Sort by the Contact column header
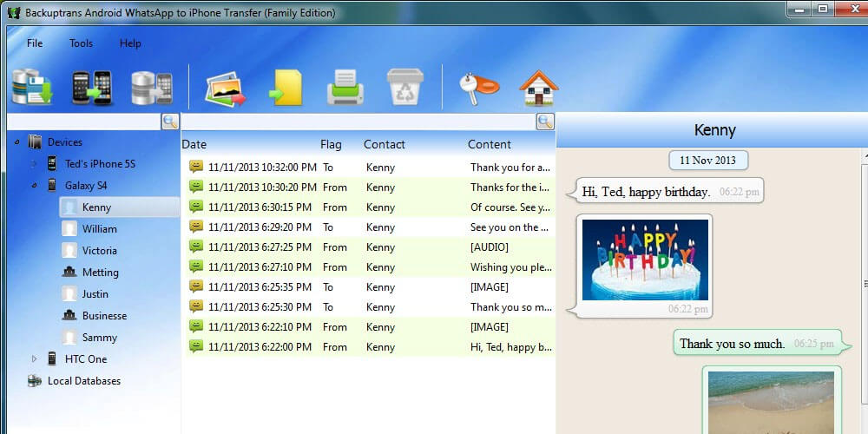Viewport: 868px width, 434px height. [385, 144]
